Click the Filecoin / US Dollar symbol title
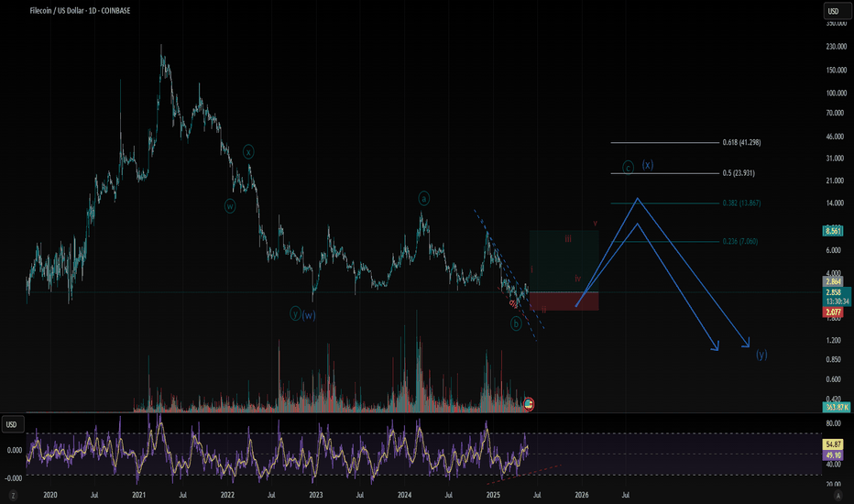This screenshot has height=504, width=854. (80, 10)
